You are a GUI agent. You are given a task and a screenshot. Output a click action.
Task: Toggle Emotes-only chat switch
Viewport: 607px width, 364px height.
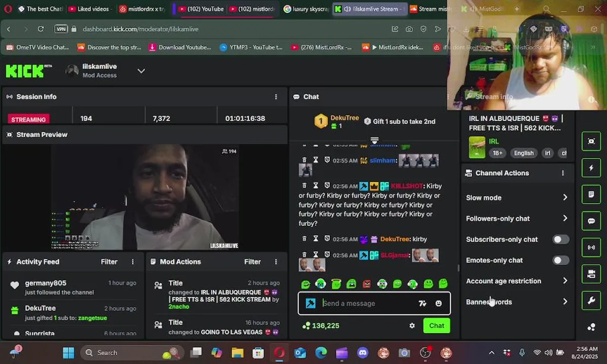pos(560,260)
